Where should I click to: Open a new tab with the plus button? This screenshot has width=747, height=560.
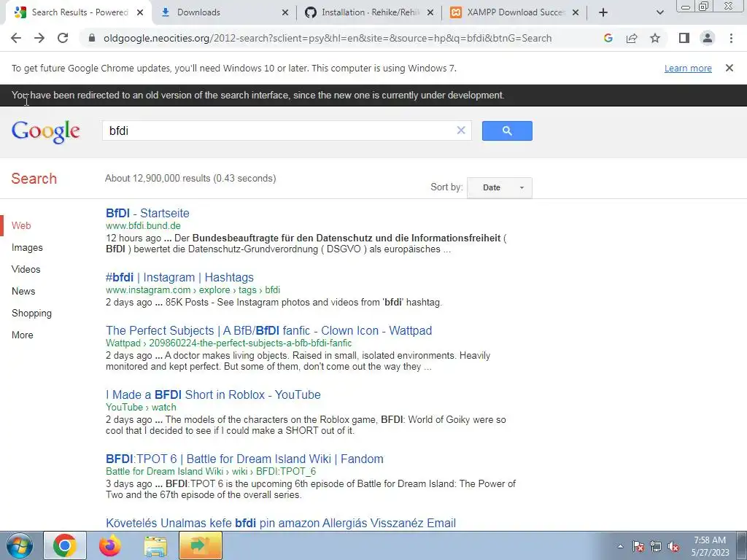603,12
